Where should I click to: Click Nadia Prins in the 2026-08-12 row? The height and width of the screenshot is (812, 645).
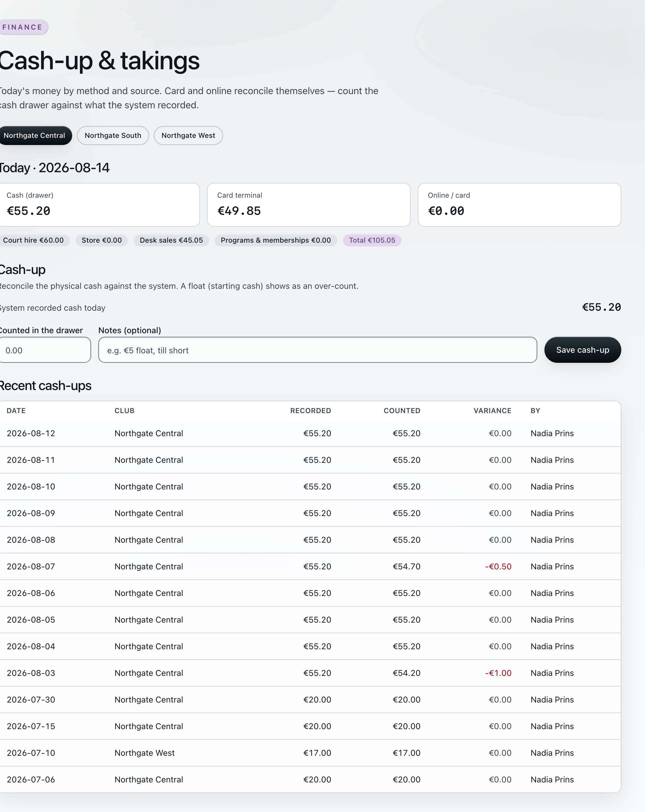click(552, 434)
